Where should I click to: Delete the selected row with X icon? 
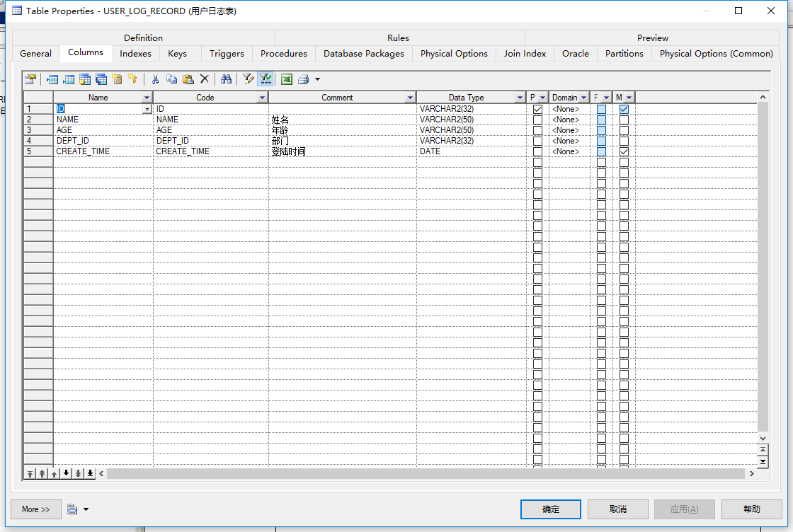point(205,79)
